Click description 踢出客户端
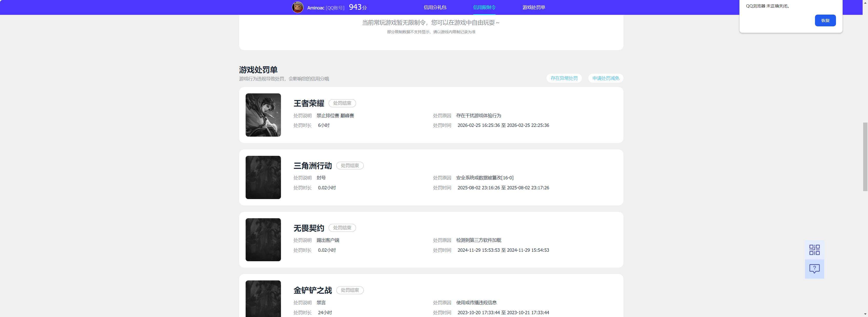868x317 pixels. [328, 240]
